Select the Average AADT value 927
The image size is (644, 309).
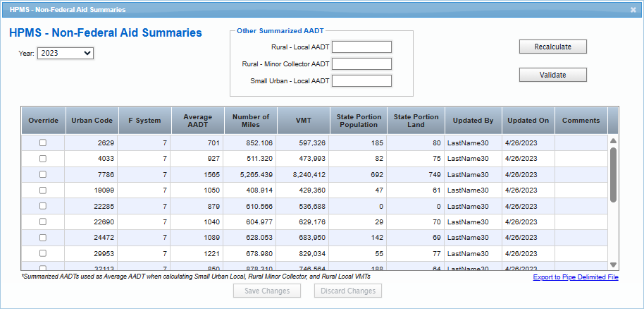coord(197,159)
